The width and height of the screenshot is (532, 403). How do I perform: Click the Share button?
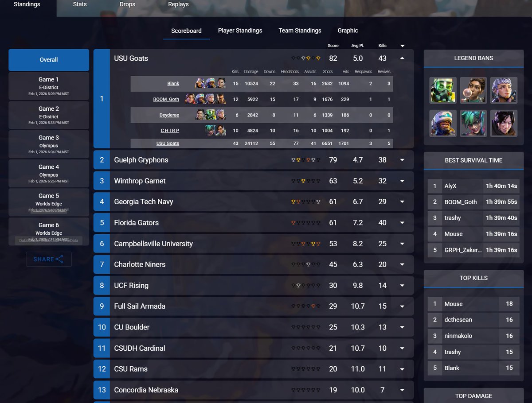(x=49, y=259)
